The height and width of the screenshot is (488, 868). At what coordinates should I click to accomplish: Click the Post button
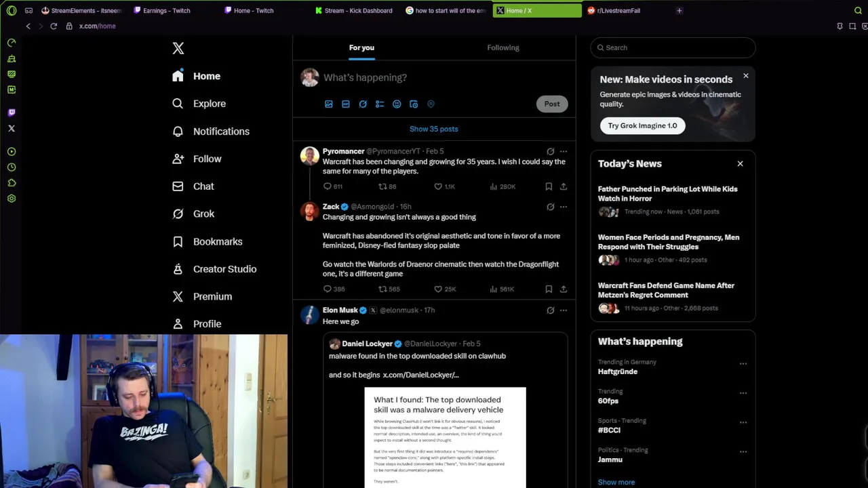552,104
